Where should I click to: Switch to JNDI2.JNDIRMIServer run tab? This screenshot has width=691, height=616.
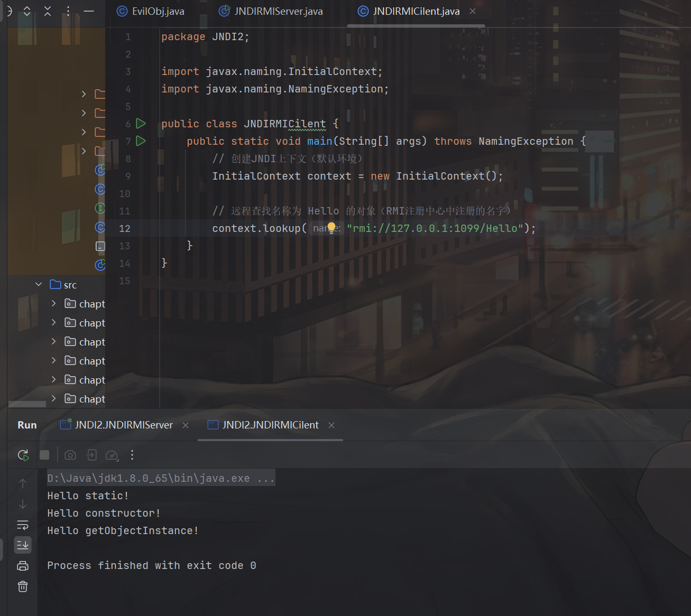(123, 425)
